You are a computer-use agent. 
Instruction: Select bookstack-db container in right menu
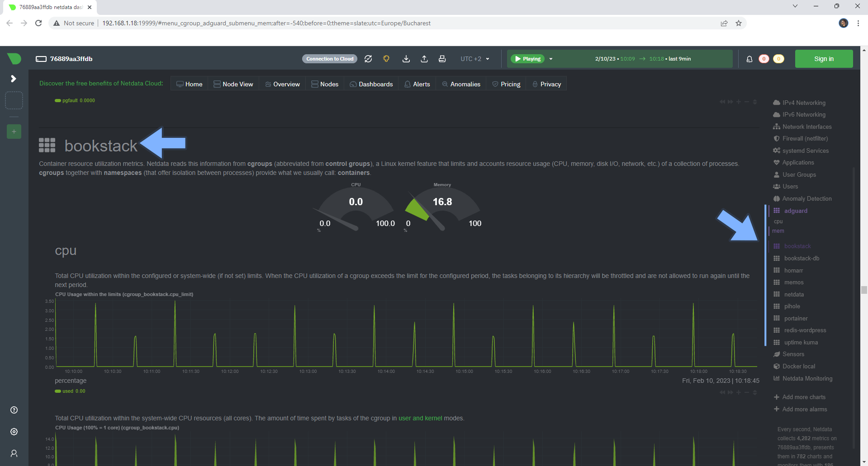pyautogui.click(x=796, y=258)
